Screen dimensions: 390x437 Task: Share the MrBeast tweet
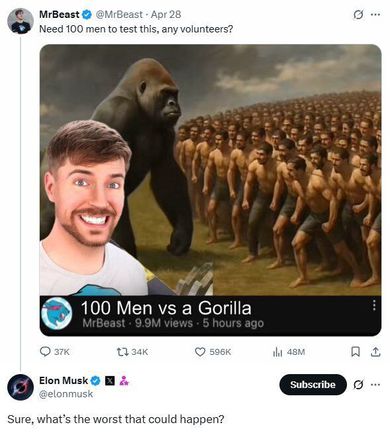point(375,352)
